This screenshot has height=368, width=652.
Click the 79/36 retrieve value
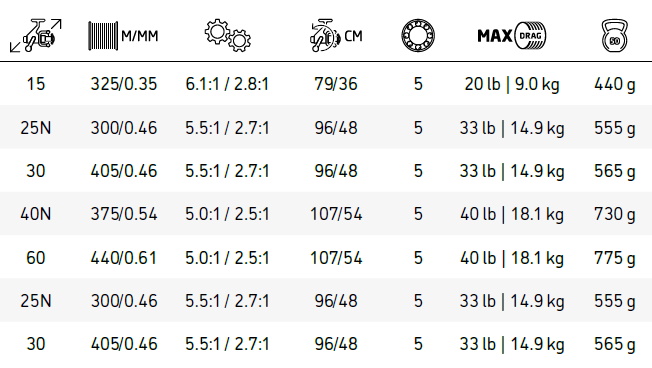336,84
